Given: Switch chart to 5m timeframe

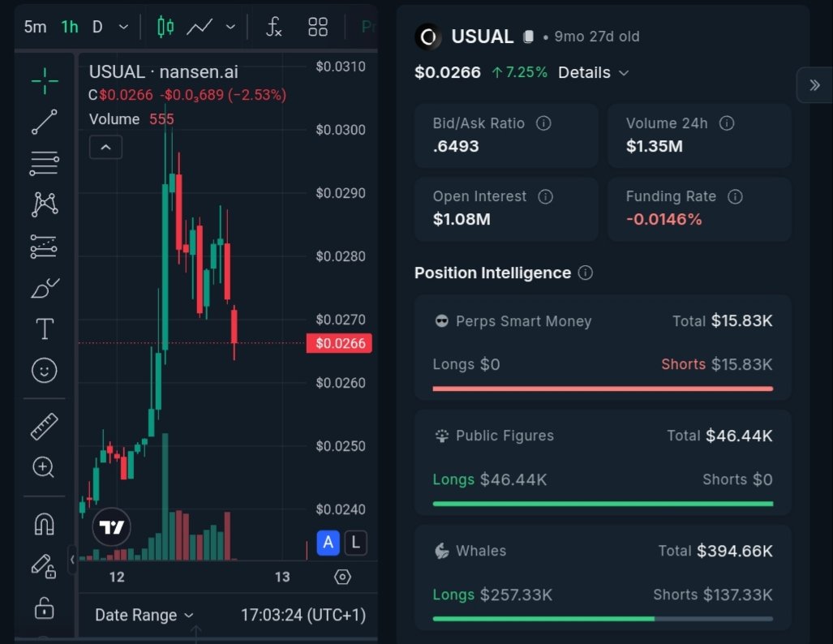Looking at the screenshot, I should point(35,27).
